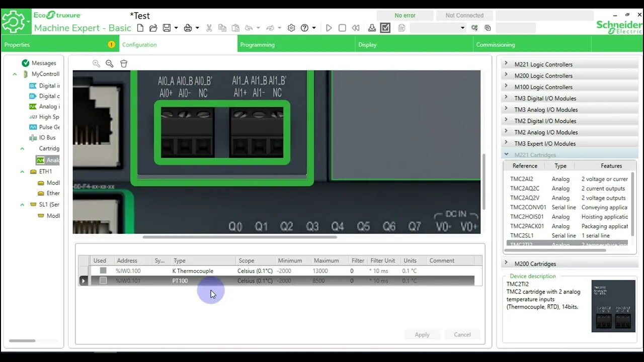Viewport: 644px width, 362px height.
Task: Toggle Used checkbox for %IW0.101
Action: coord(103,281)
